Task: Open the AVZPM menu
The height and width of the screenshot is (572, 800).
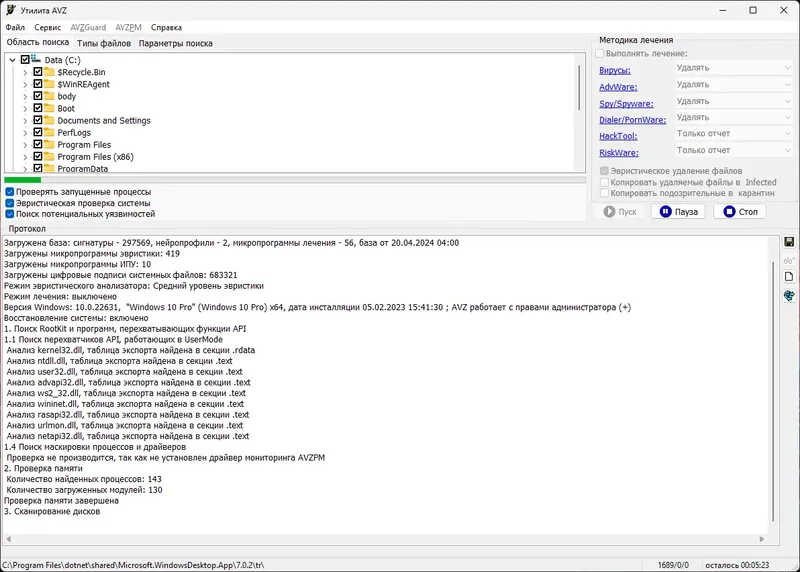Action: tap(128, 27)
